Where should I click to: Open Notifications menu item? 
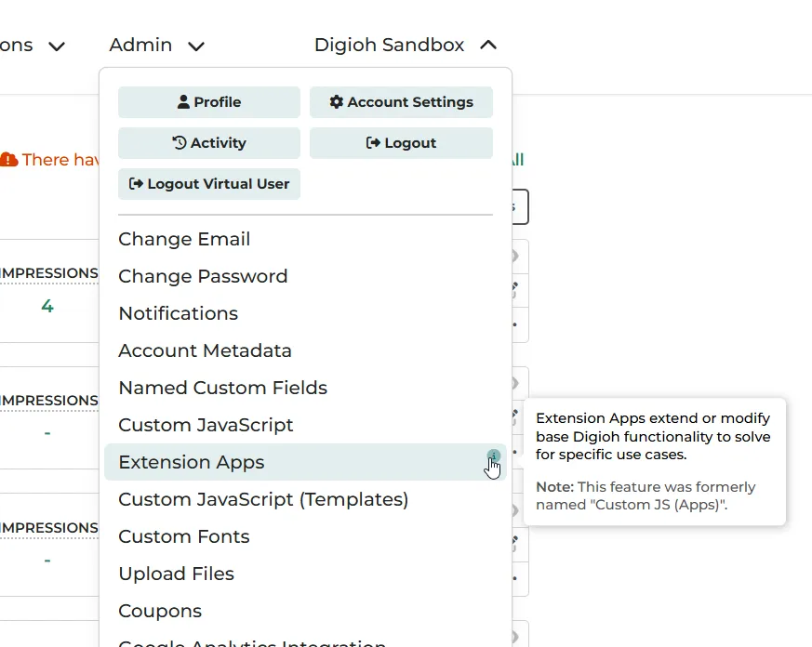coord(305,313)
